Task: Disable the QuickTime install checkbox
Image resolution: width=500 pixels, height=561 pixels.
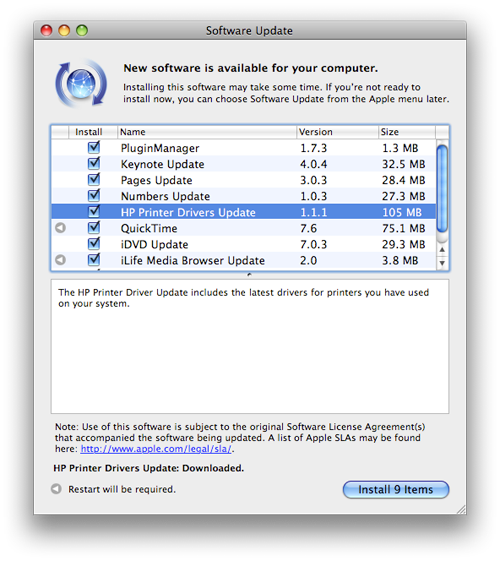Action: point(94,228)
